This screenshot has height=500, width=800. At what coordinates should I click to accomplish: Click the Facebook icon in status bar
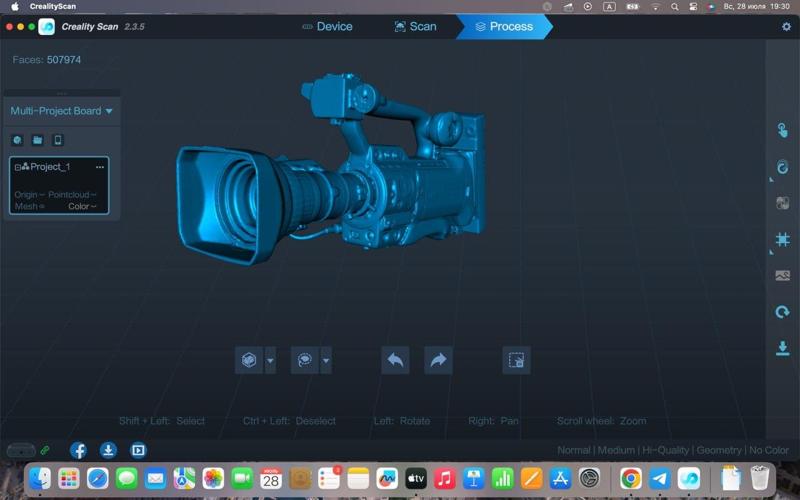[x=77, y=450]
